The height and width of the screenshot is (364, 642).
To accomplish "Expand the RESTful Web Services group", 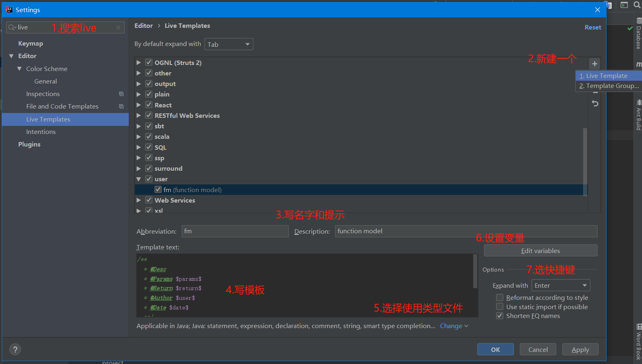I will (138, 115).
